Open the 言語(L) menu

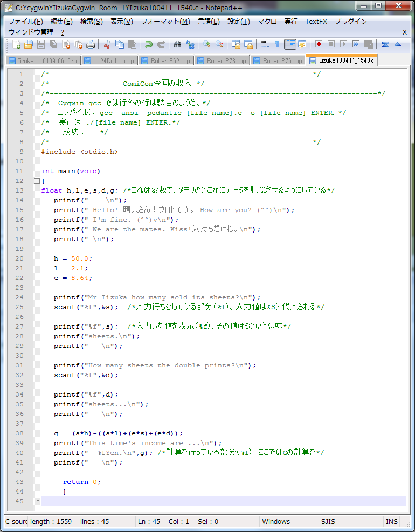tap(209, 22)
